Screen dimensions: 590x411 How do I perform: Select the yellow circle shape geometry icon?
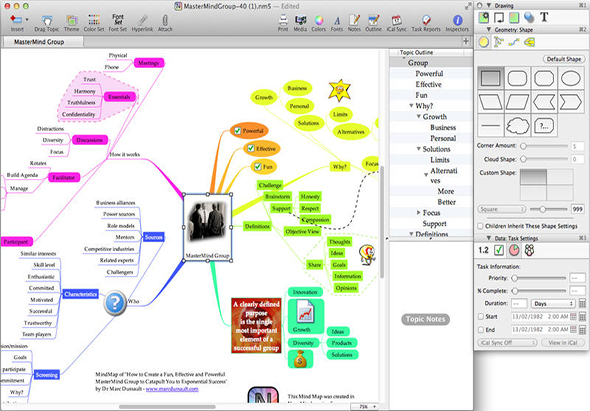click(x=484, y=42)
